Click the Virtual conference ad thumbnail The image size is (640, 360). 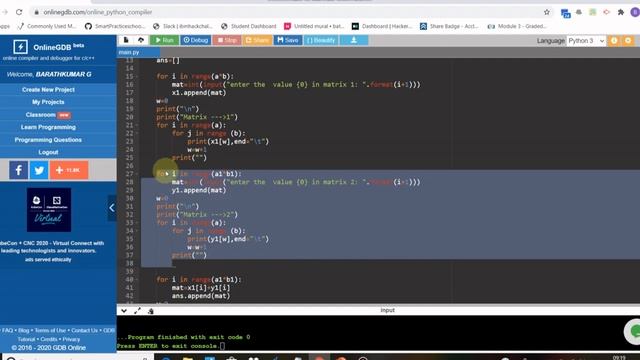[49, 210]
